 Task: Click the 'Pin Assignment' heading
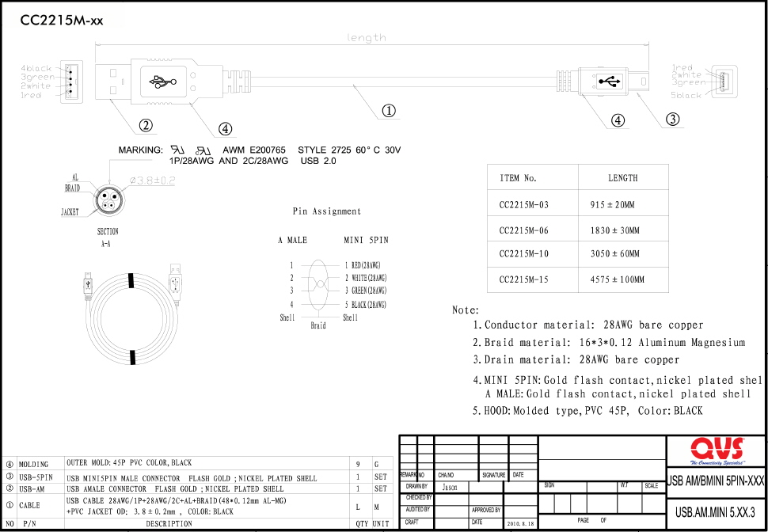327,211
